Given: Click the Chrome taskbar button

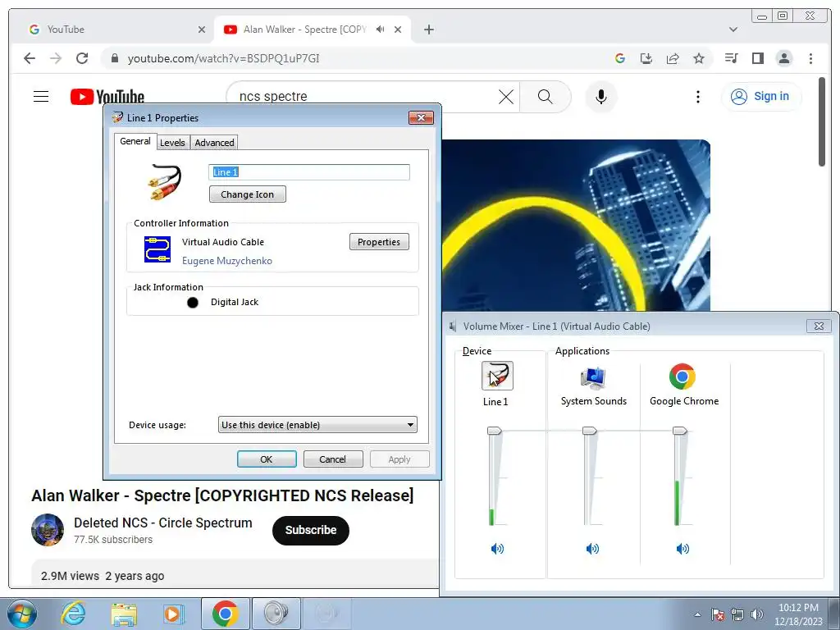Looking at the screenshot, I should [x=226, y=614].
